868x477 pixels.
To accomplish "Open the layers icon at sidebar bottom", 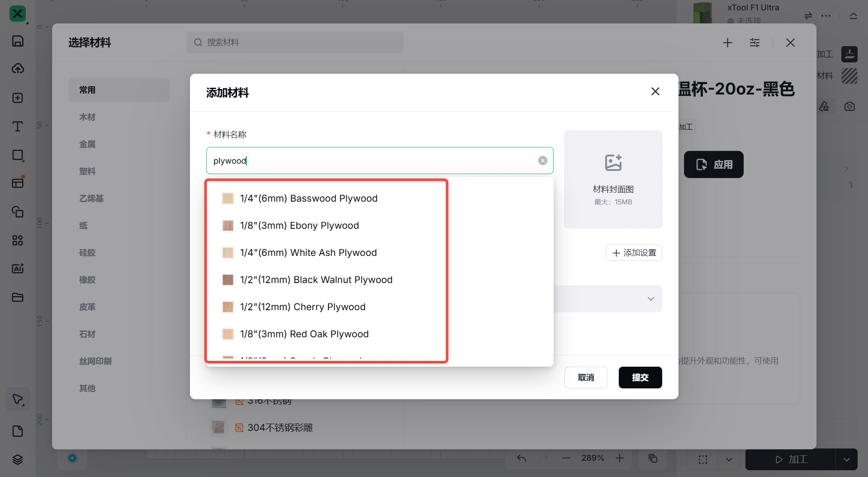I will point(18,460).
